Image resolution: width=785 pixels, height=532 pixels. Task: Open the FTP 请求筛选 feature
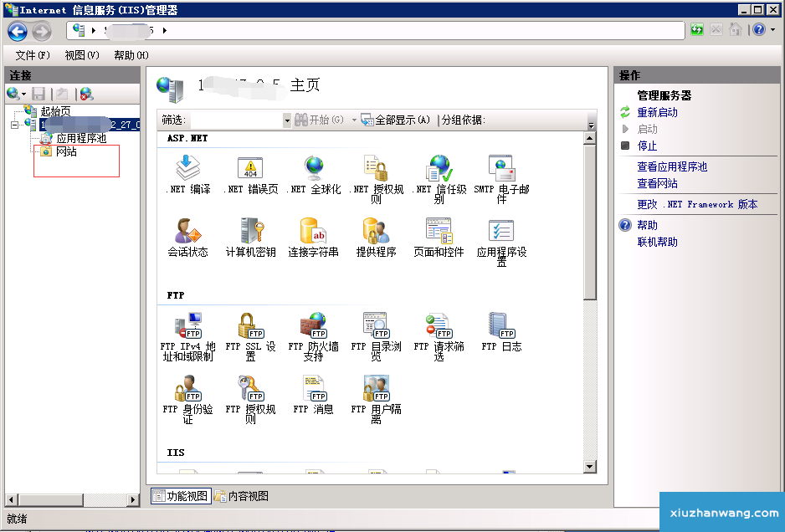pos(439,335)
